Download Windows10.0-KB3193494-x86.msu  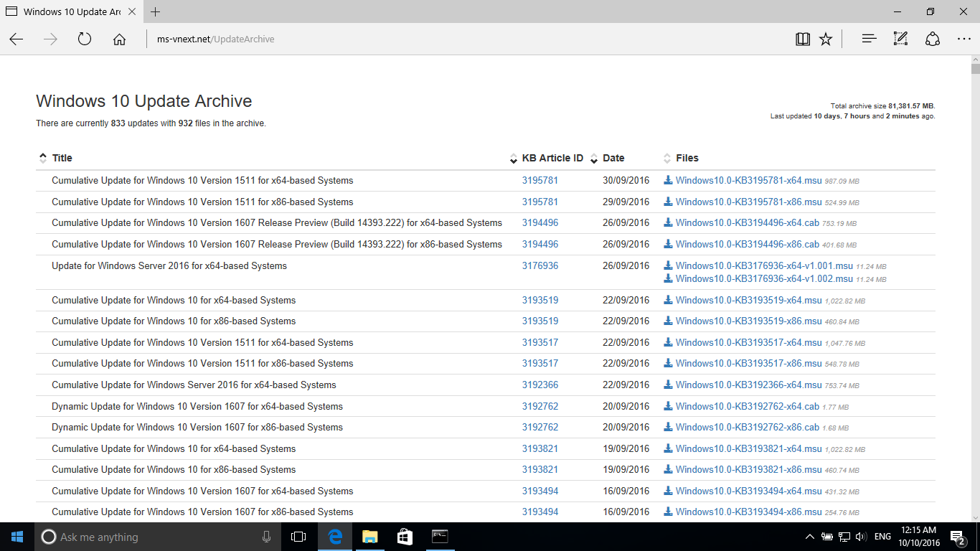tap(748, 512)
